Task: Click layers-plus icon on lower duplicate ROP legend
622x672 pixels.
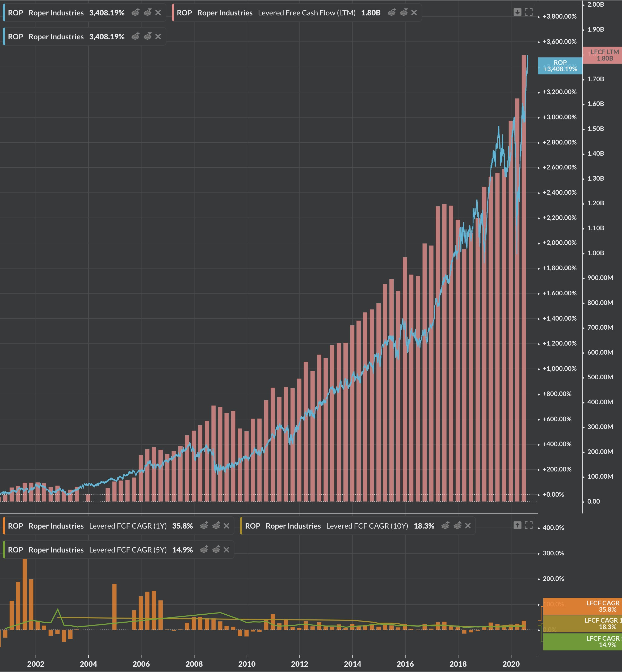Action: click(x=135, y=36)
